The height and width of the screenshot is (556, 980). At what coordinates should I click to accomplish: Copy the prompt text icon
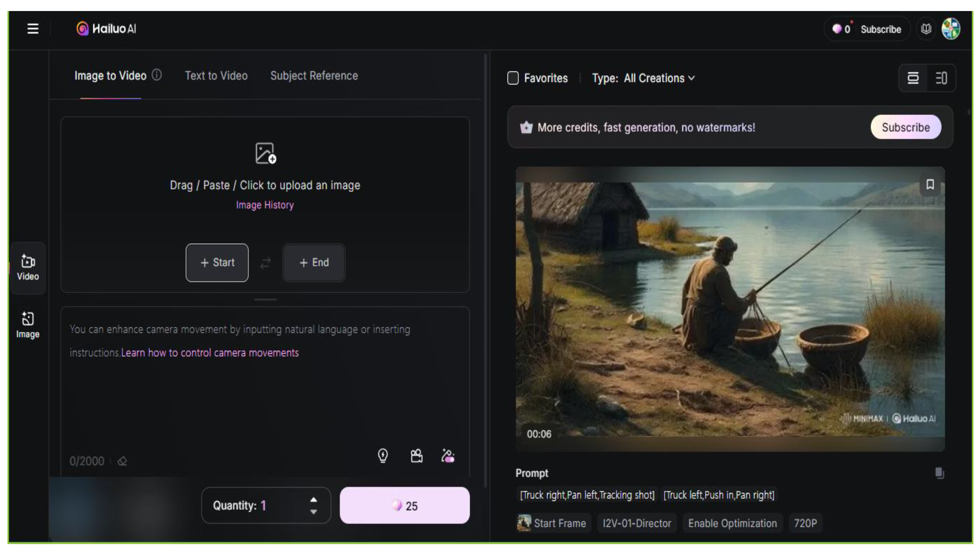(939, 473)
